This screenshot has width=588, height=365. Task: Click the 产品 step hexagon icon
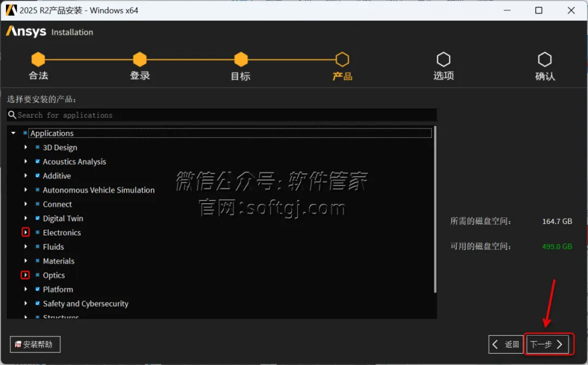coord(342,59)
